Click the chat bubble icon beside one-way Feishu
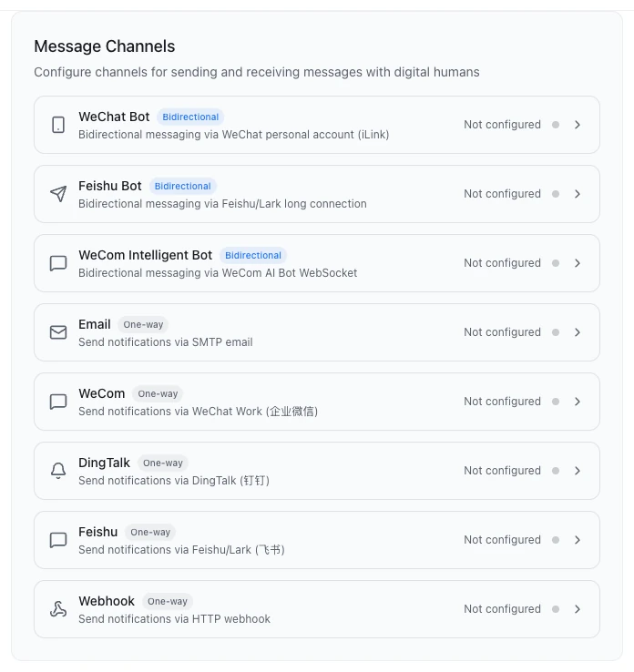 click(x=58, y=540)
